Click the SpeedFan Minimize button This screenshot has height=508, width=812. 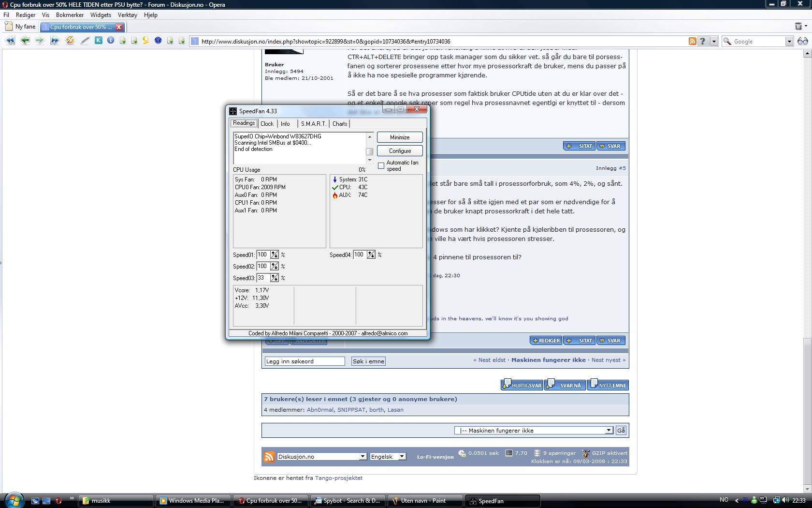coord(400,137)
